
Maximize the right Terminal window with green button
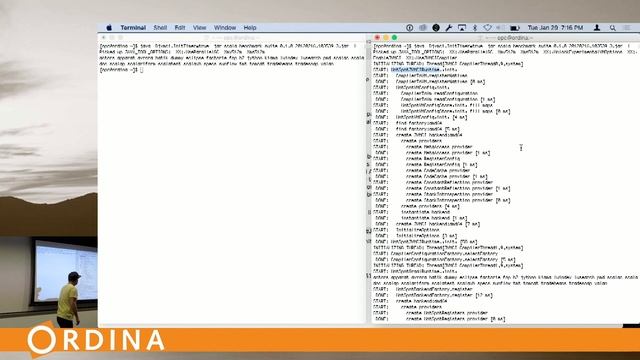tap(394, 38)
